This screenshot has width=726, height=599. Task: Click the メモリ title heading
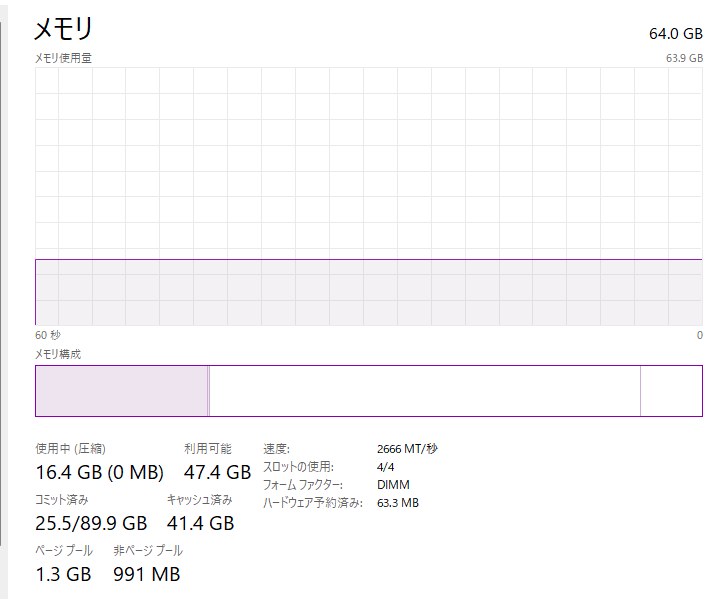pyautogui.click(x=64, y=28)
